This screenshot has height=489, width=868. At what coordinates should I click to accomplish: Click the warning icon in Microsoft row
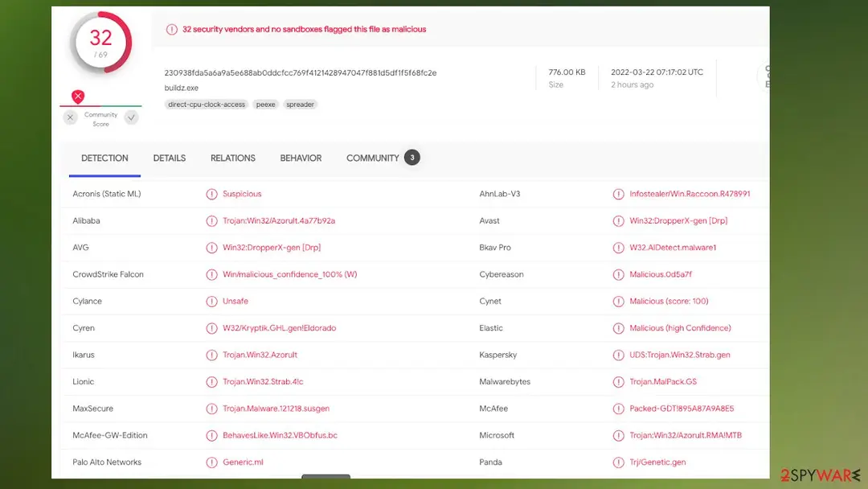click(618, 436)
